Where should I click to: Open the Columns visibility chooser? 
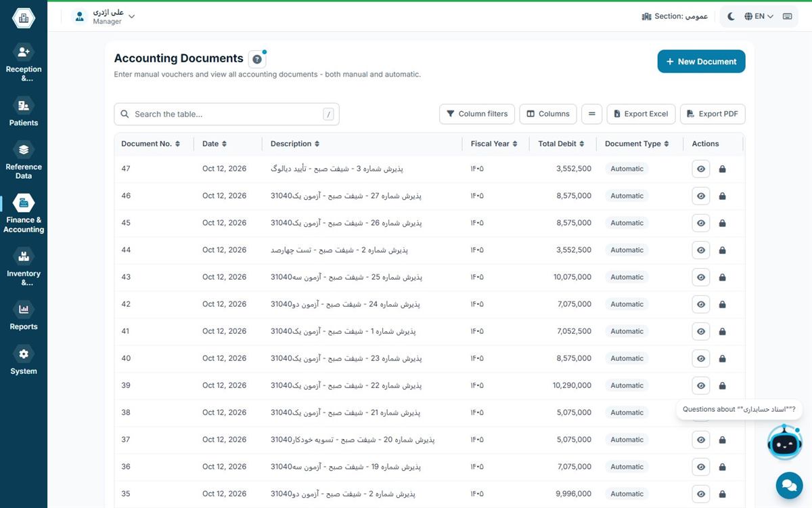(548, 114)
